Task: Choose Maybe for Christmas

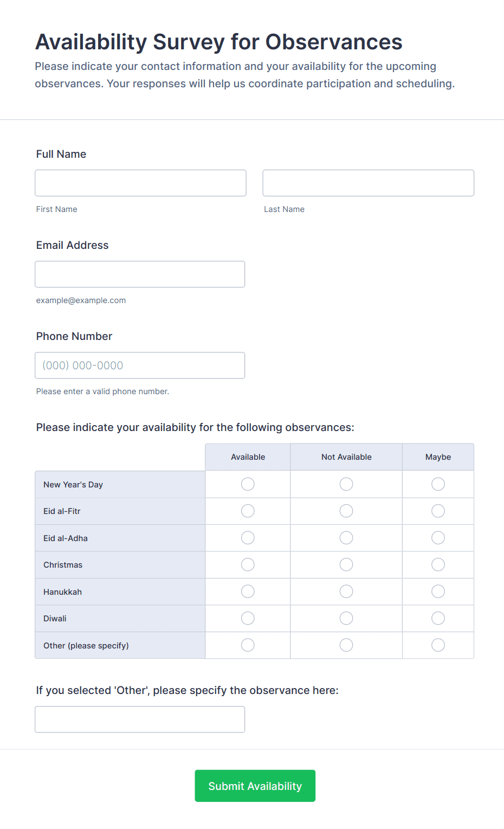Action: click(438, 564)
